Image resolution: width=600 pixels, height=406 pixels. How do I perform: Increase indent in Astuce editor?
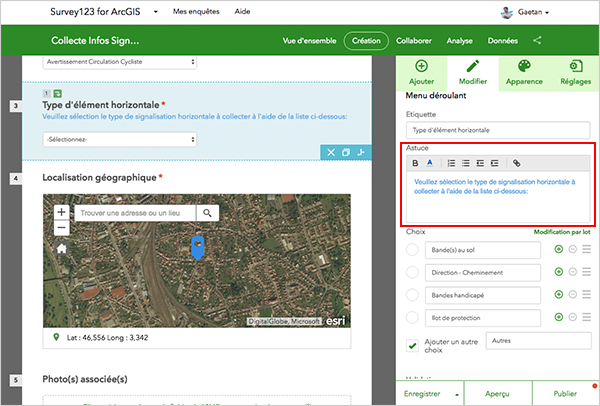(x=495, y=163)
